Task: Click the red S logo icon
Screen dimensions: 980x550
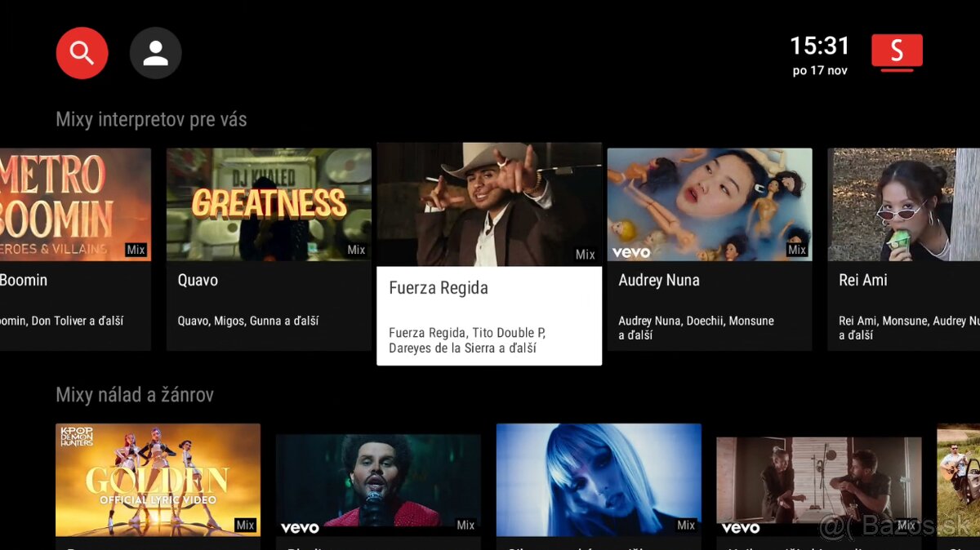Action: pos(897,51)
